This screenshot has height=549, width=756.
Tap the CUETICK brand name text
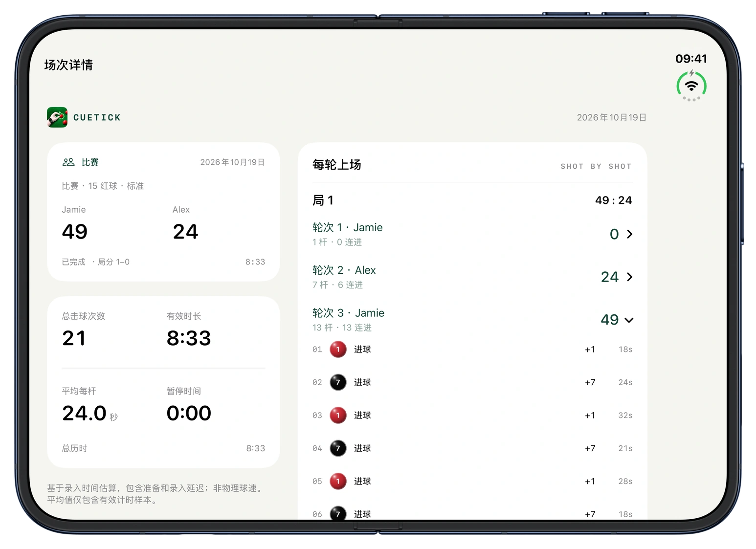pyautogui.click(x=97, y=118)
